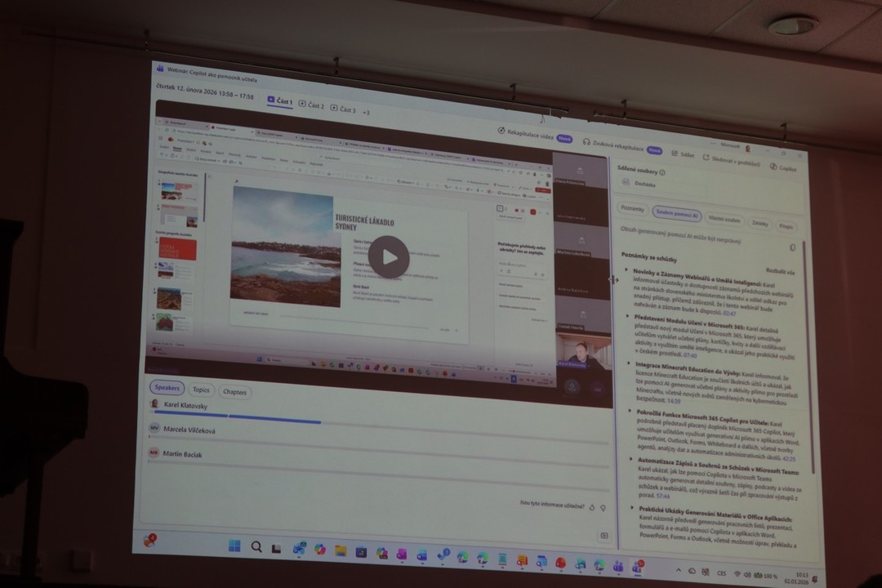Viewport: 882px width, 588px height.
Task: Open the taskbar Search icon
Action: coord(256,547)
